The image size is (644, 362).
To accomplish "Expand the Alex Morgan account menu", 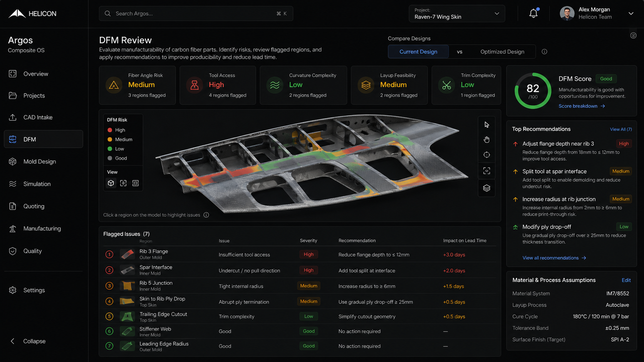I will 631,13.
